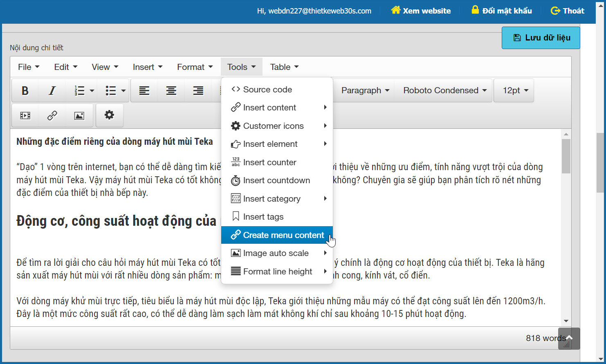Expand the numbered list style dropdown arrow
Viewport: 606px width, 364px height.
pyautogui.click(x=92, y=91)
